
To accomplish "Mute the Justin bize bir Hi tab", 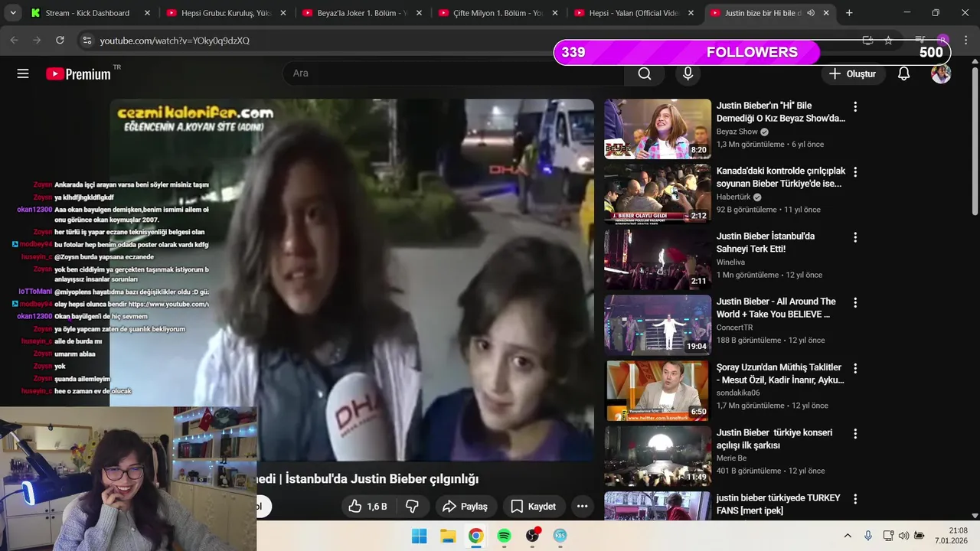I will point(811,13).
